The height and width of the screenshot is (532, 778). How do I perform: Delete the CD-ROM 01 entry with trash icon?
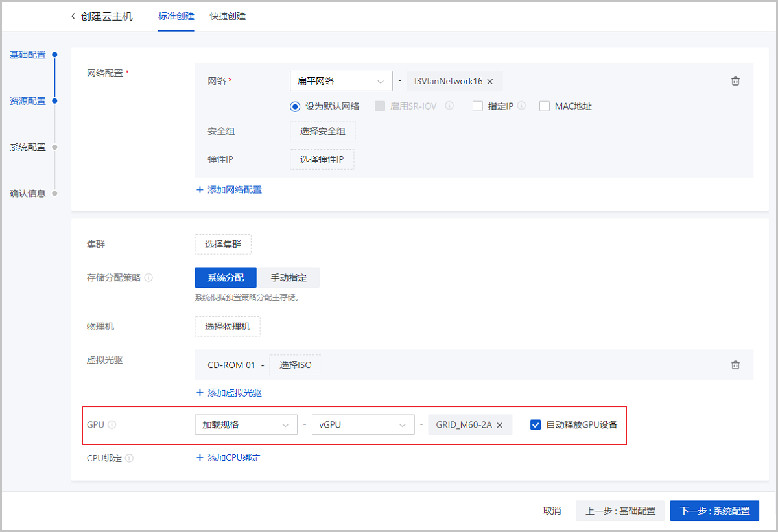click(x=735, y=365)
